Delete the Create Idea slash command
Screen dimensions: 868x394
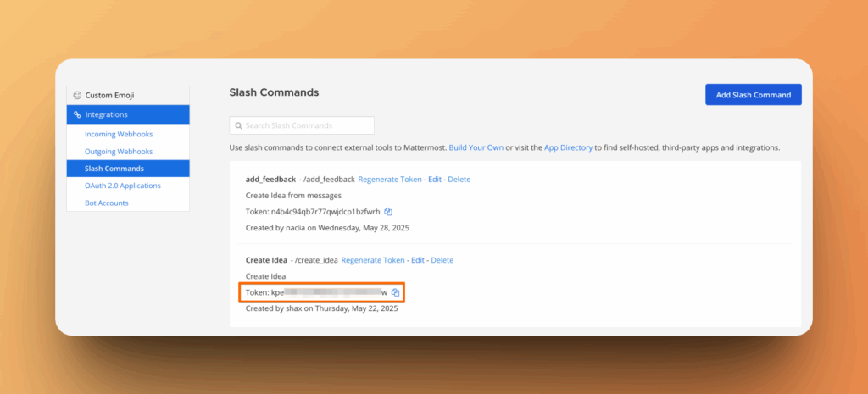[x=442, y=260]
